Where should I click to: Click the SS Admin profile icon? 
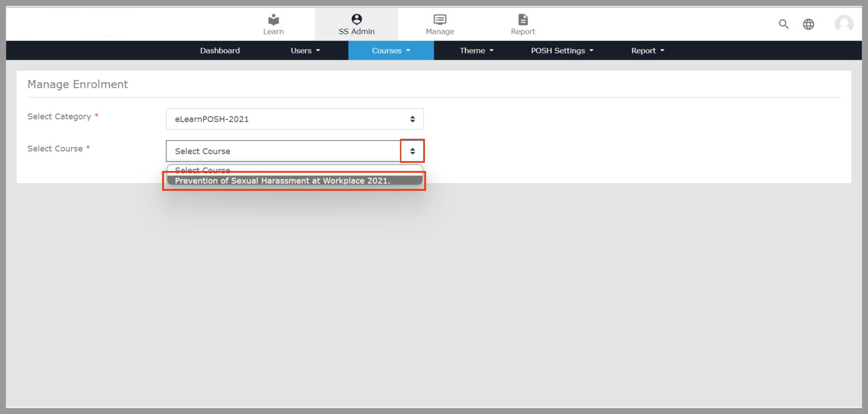(356, 19)
